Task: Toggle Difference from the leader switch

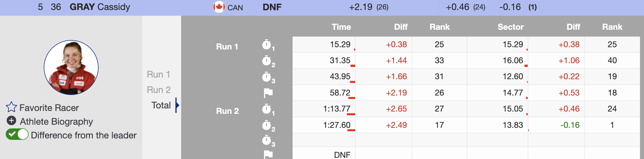Action: click(x=17, y=134)
